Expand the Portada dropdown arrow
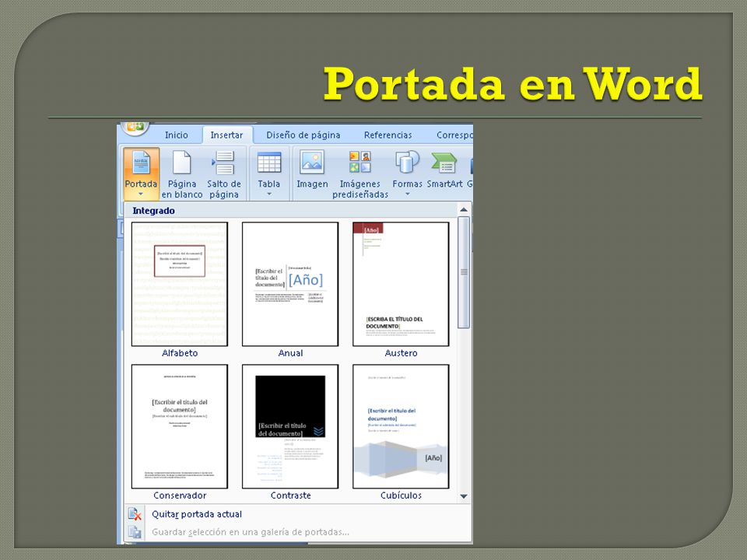The height and width of the screenshot is (560, 747). coord(141,194)
